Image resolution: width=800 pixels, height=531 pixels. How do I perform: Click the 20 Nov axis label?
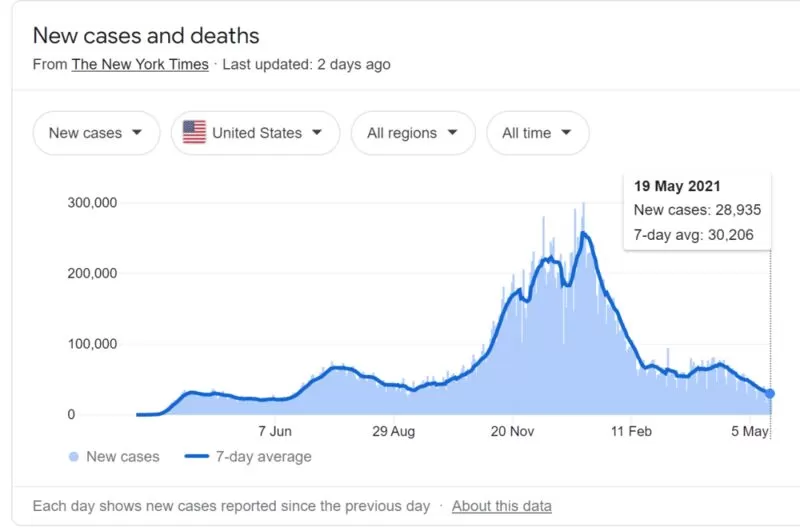(512, 432)
